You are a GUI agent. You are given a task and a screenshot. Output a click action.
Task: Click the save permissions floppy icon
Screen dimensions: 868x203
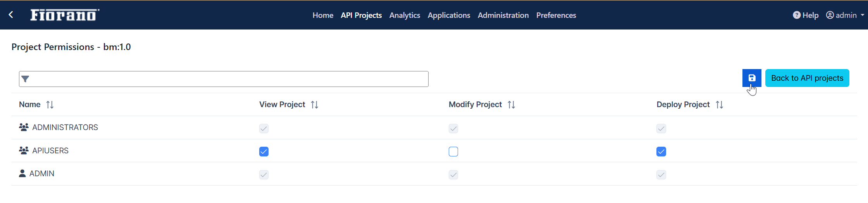coord(752,78)
